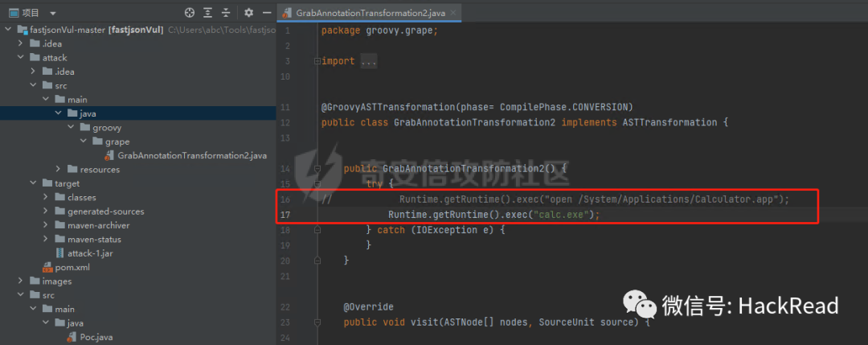The height and width of the screenshot is (345, 868).
Task: Select Poc.java in the project tree
Action: tap(96, 337)
